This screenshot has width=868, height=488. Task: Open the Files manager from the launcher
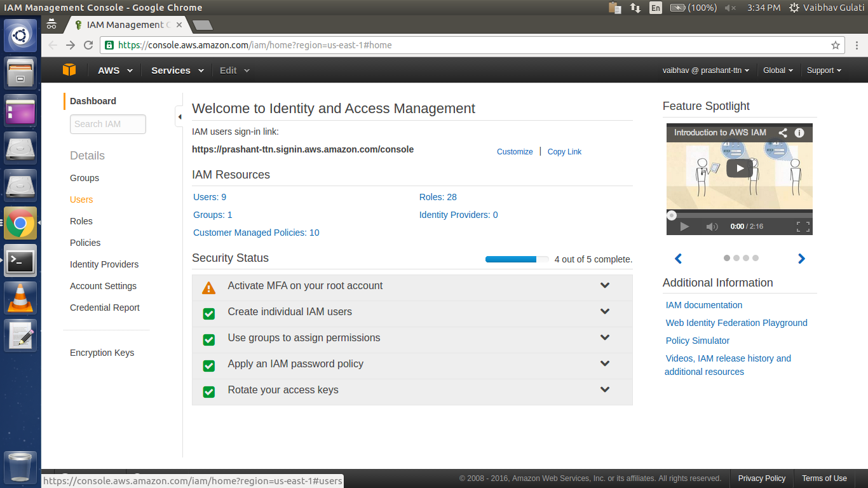pyautogui.click(x=20, y=72)
